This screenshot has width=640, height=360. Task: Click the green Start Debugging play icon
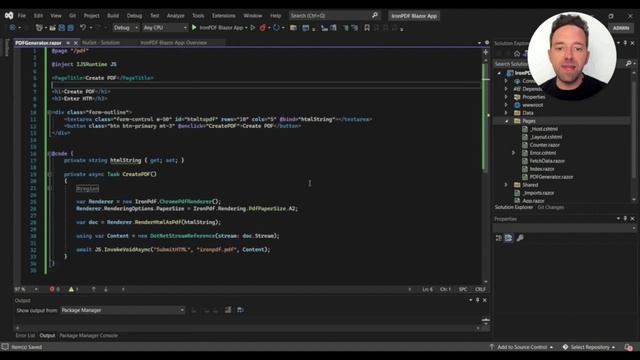[x=194, y=28]
